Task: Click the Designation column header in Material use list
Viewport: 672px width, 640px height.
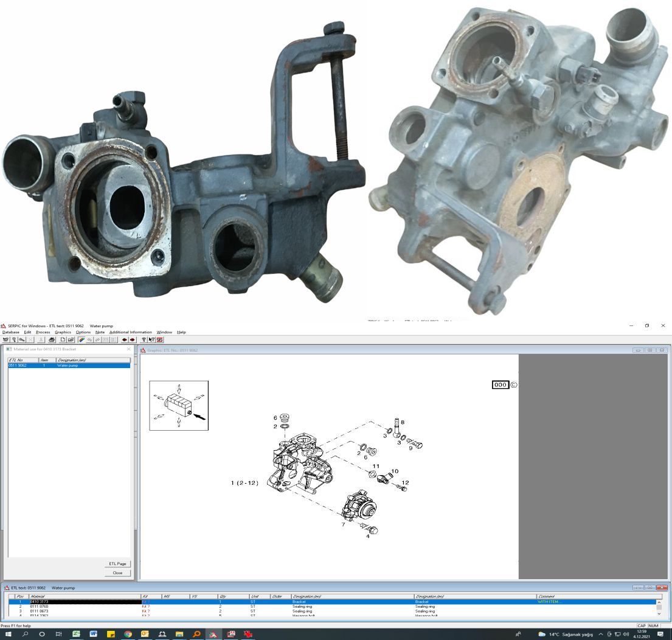Action: coord(93,360)
